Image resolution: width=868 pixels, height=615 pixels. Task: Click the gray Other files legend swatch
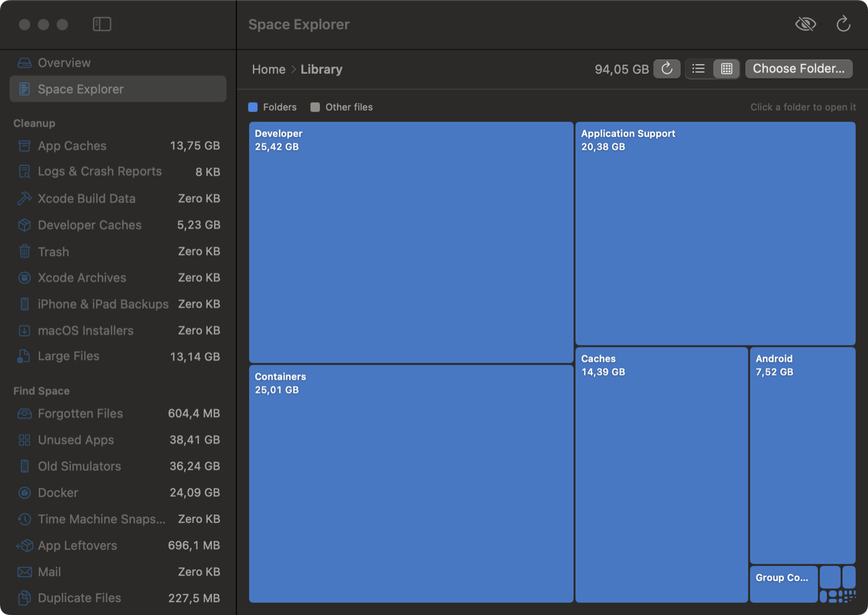(x=315, y=107)
